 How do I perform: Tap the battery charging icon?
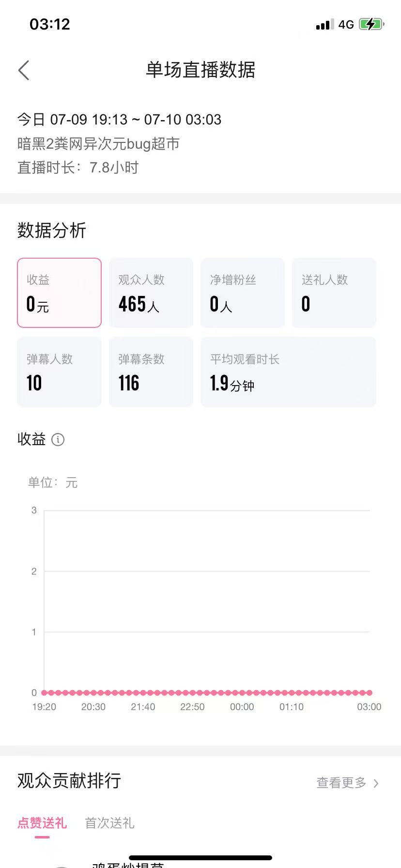pos(371,24)
